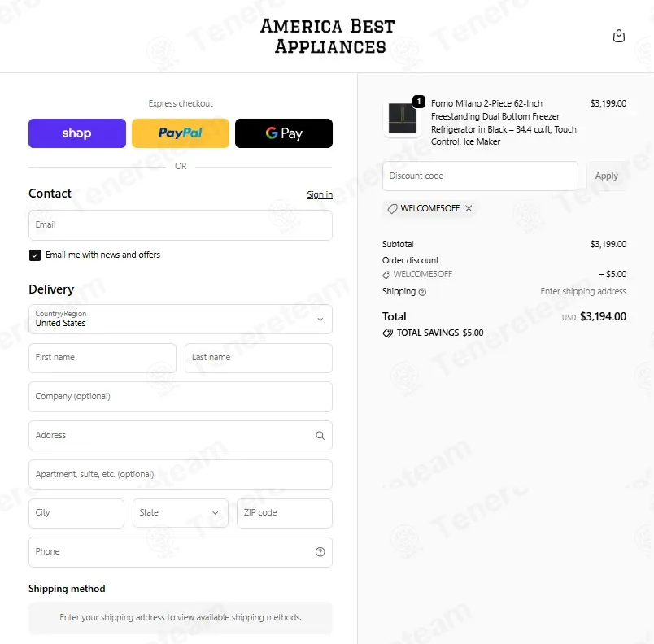
Task: Select the ZIP code field
Action: [x=285, y=513]
